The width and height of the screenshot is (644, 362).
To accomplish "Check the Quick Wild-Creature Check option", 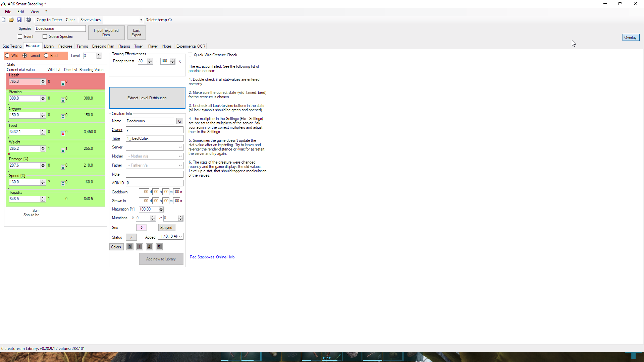I will point(190,55).
